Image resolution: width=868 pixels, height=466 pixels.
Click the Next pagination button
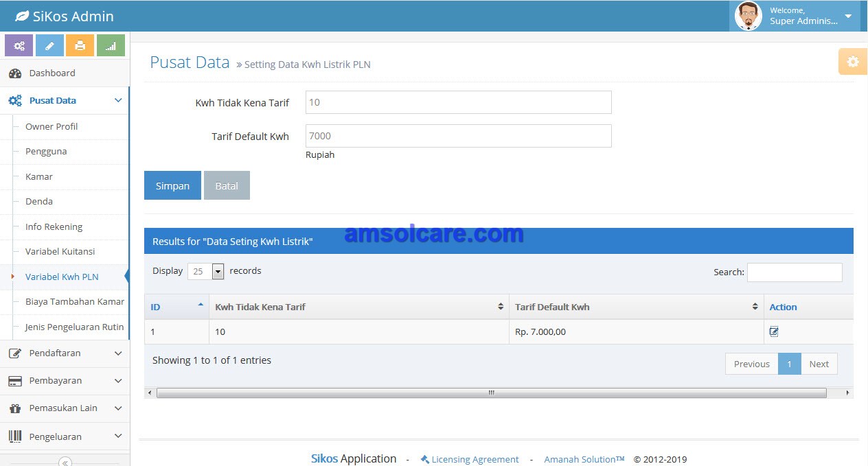pos(819,364)
